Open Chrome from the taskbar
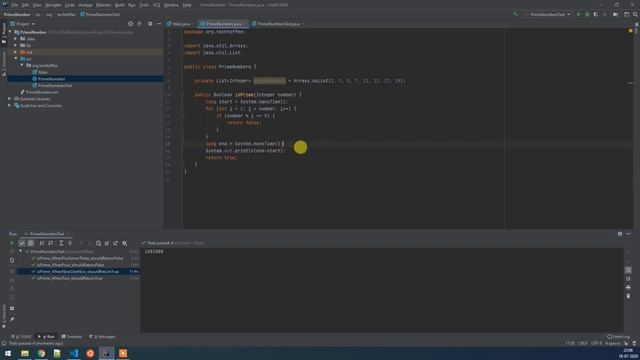The height and width of the screenshot is (360, 640). click(x=41, y=353)
